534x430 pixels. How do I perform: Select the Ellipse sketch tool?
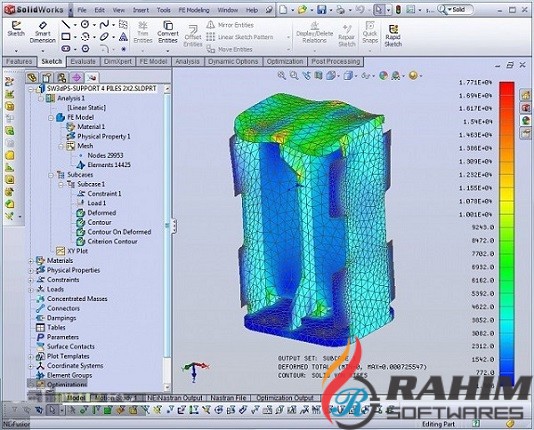tap(104, 36)
